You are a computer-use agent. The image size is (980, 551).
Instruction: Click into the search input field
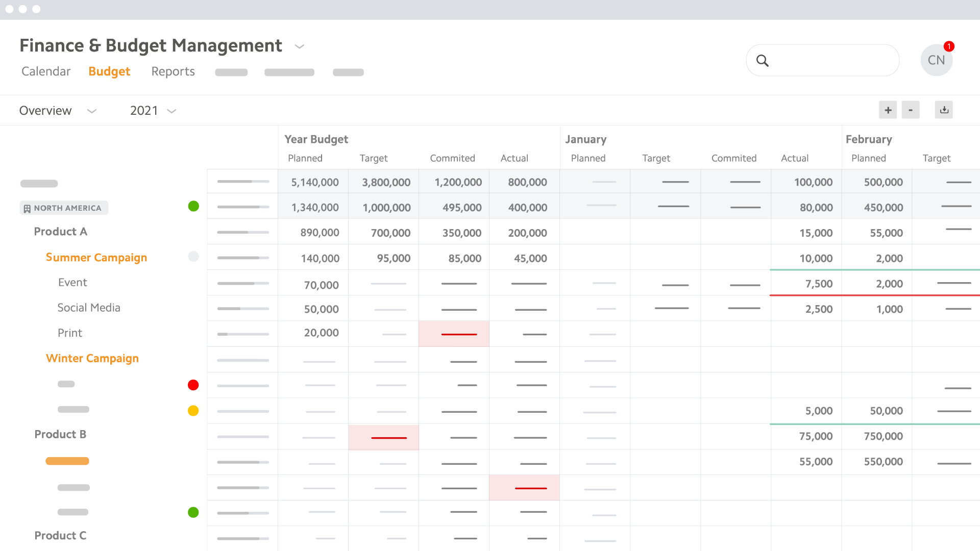[832, 61]
